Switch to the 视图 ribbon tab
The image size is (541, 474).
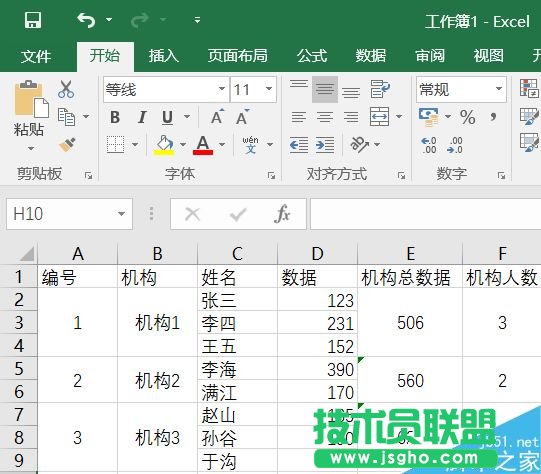[x=489, y=56]
